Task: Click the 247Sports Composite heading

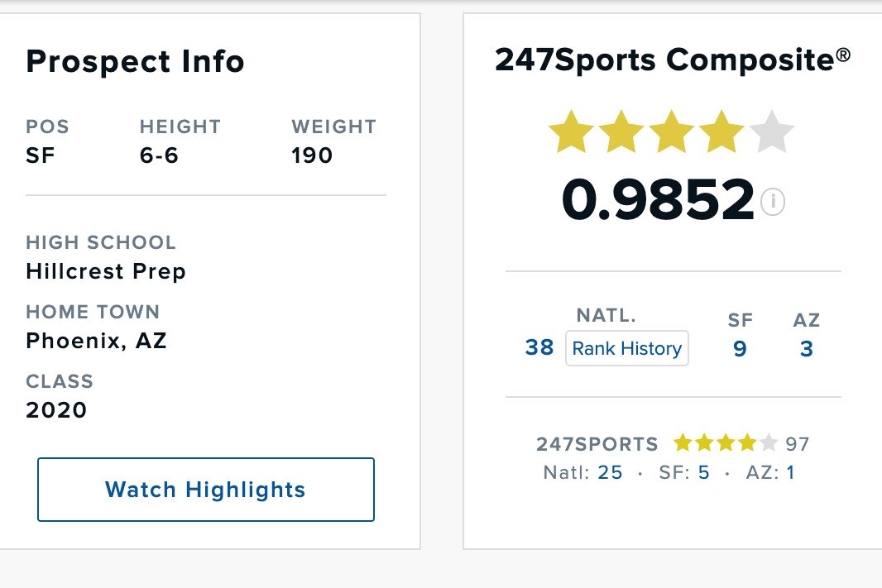Action: [x=672, y=60]
